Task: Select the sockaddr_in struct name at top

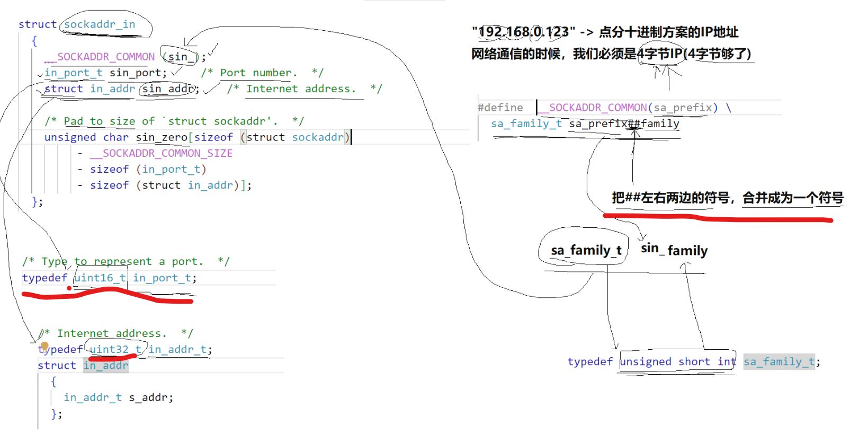Action: 100,24
